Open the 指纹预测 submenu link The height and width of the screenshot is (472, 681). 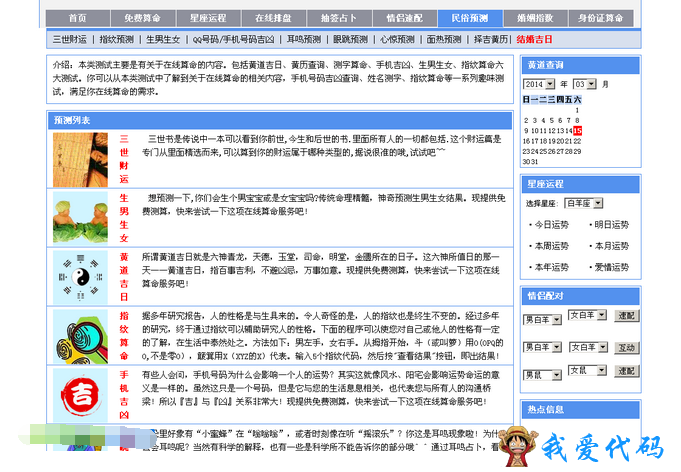click(116, 40)
